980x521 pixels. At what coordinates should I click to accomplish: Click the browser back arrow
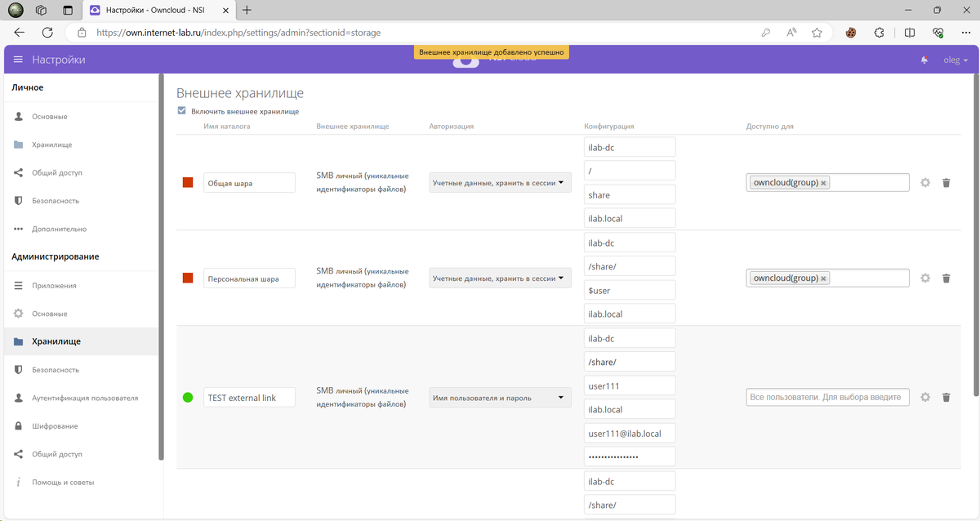pyautogui.click(x=20, y=33)
